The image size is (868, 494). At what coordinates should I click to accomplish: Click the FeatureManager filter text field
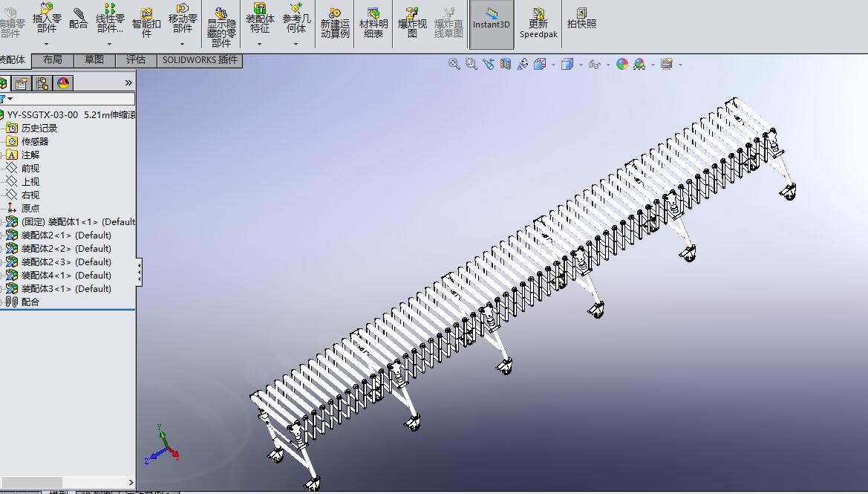[x=73, y=99]
